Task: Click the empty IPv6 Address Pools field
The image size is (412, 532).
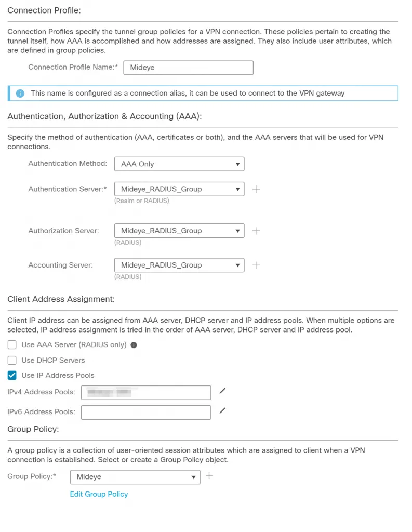Action: click(145, 411)
